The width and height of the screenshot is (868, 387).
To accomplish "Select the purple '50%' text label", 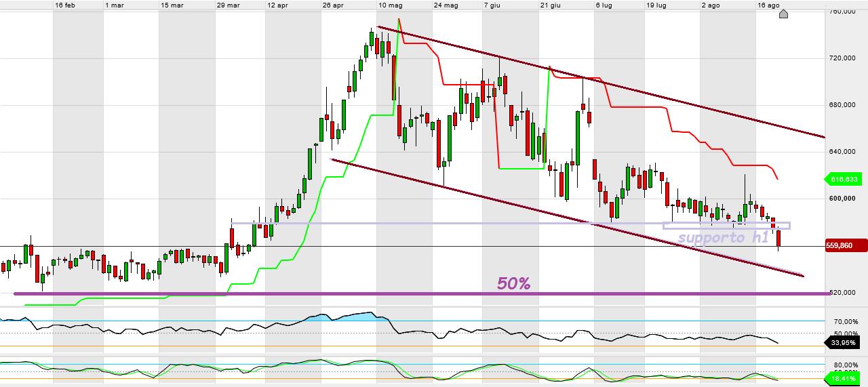I will (x=513, y=284).
